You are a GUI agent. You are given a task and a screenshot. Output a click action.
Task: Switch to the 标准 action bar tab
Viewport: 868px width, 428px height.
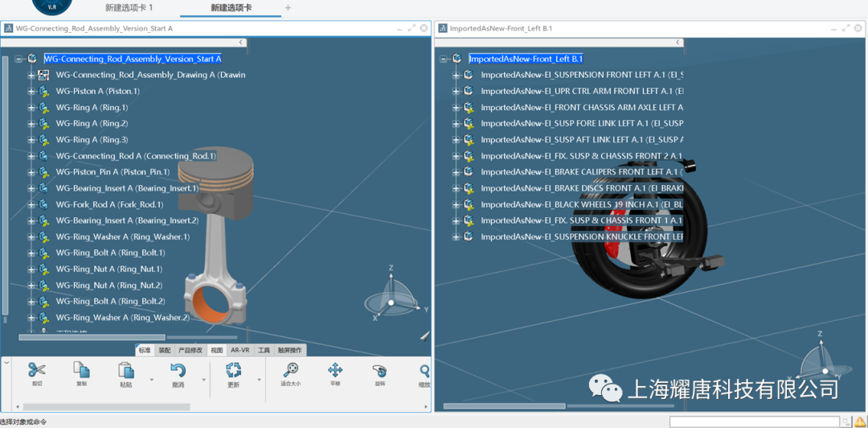click(145, 351)
